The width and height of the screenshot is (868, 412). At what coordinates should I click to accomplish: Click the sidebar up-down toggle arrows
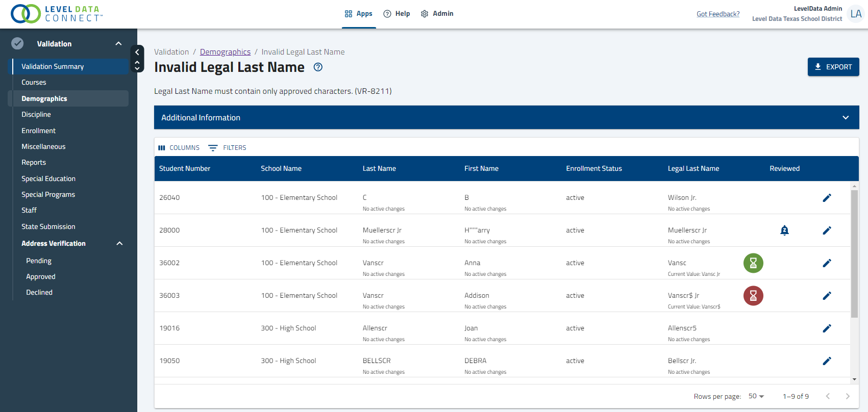pyautogui.click(x=137, y=65)
